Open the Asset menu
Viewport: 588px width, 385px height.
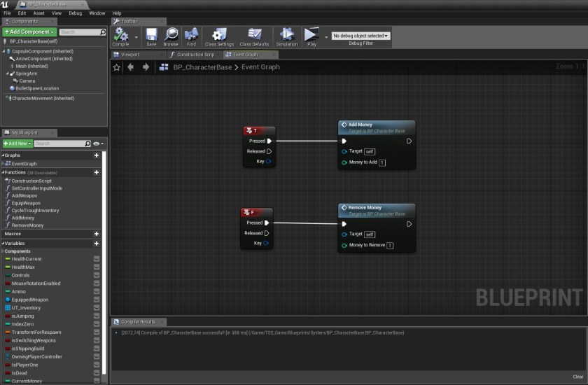[38, 13]
